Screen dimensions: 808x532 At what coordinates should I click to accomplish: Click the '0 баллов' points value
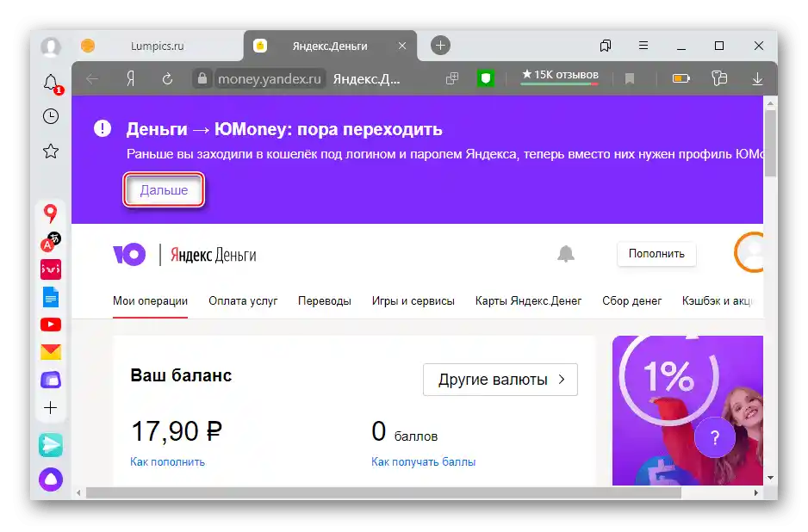click(404, 431)
